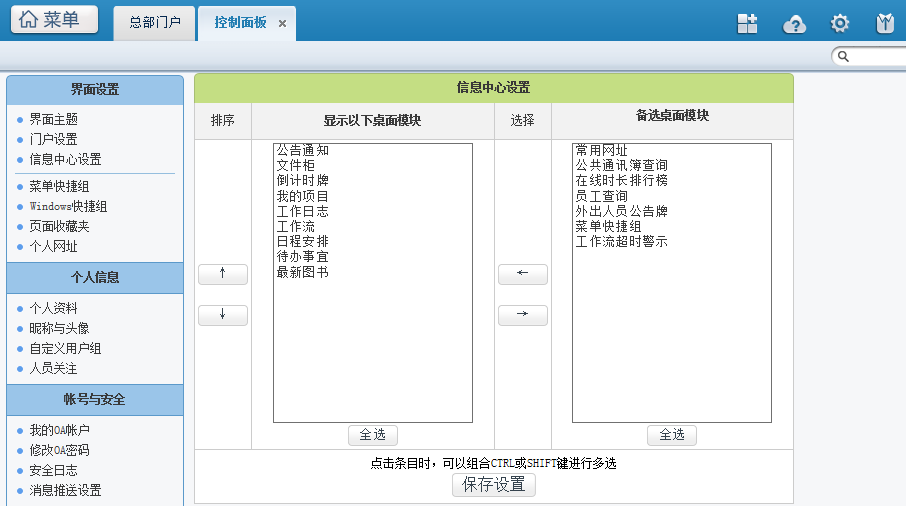The width and height of the screenshot is (906, 506).
Task: Select 工作日志 in displayed modules list
Action: (x=302, y=211)
